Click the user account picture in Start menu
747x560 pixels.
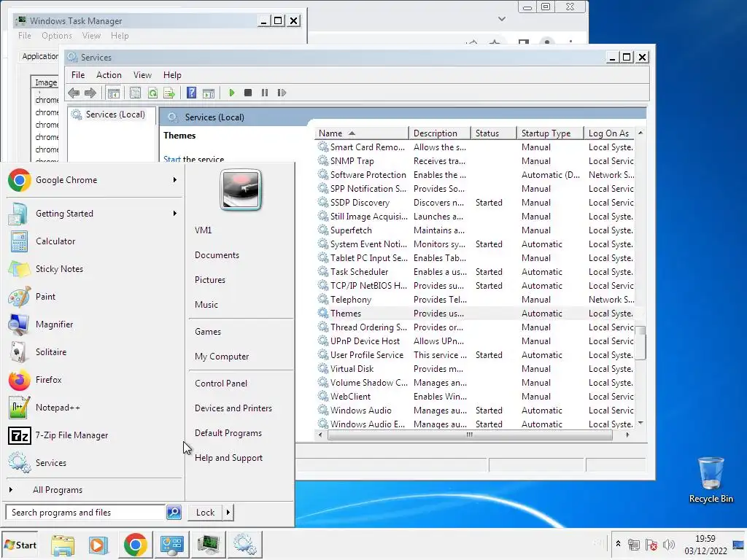click(241, 190)
